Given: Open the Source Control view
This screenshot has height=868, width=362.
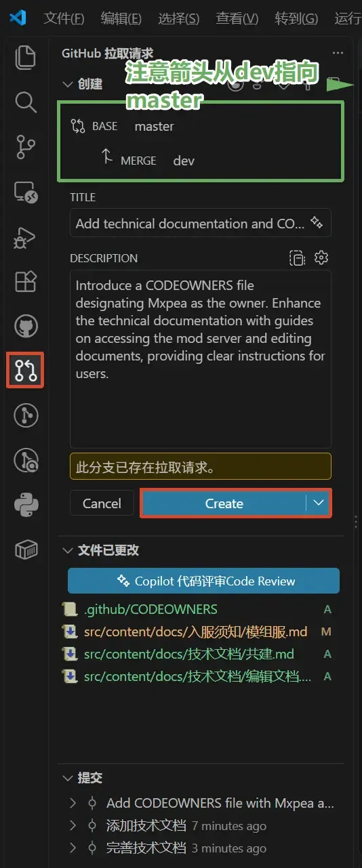Looking at the screenshot, I should click(26, 147).
